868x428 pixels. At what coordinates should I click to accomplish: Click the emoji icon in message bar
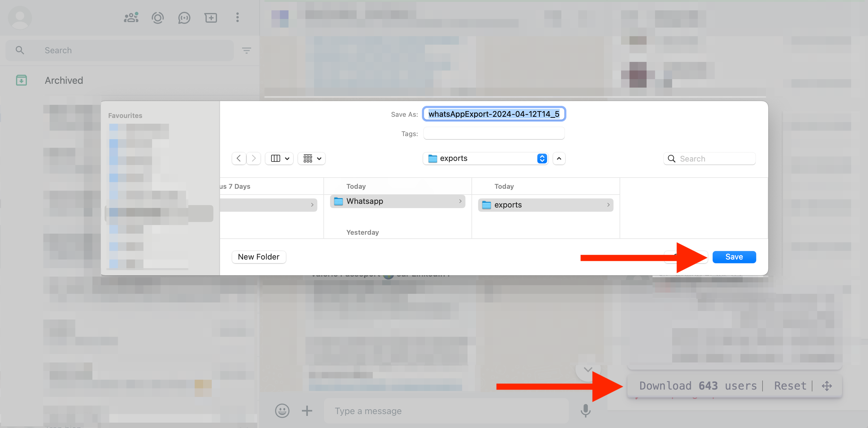pos(282,410)
